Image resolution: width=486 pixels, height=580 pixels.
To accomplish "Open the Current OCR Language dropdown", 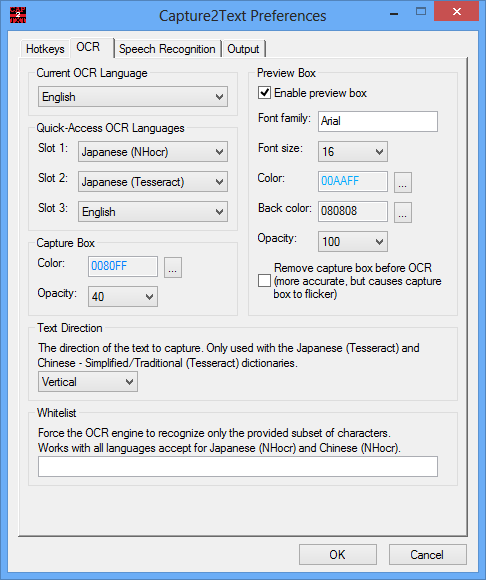I will [x=133, y=97].
